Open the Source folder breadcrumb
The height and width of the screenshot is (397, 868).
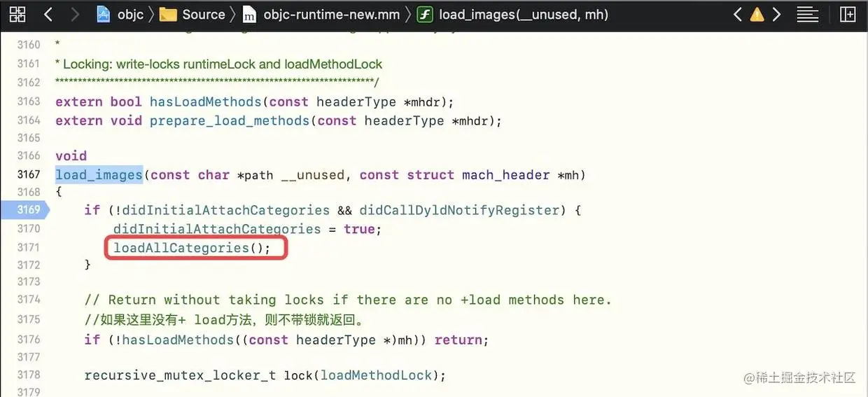point(204,15)
